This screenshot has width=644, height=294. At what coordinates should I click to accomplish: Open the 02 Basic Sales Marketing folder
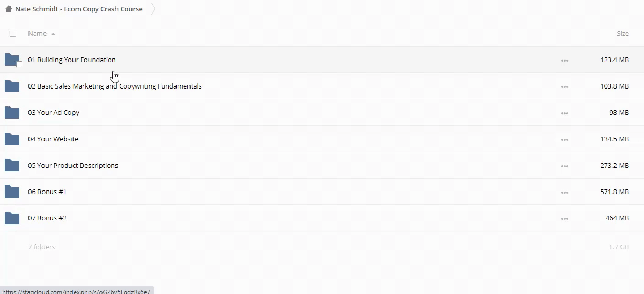point(114,86)
